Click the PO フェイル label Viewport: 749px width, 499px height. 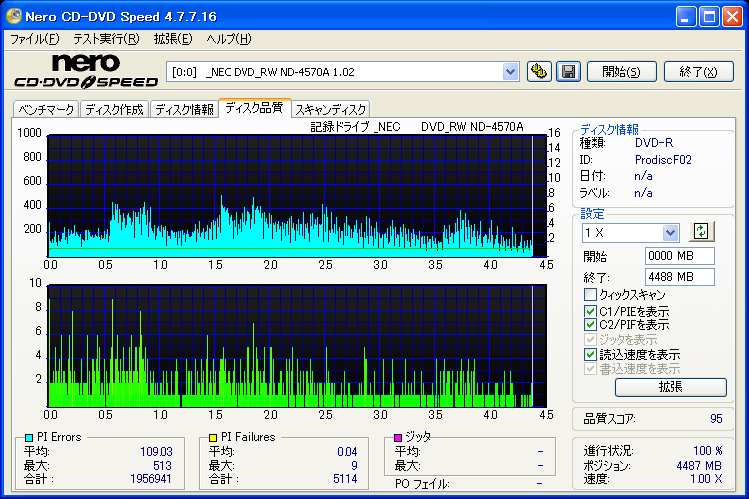coord(422,484)
